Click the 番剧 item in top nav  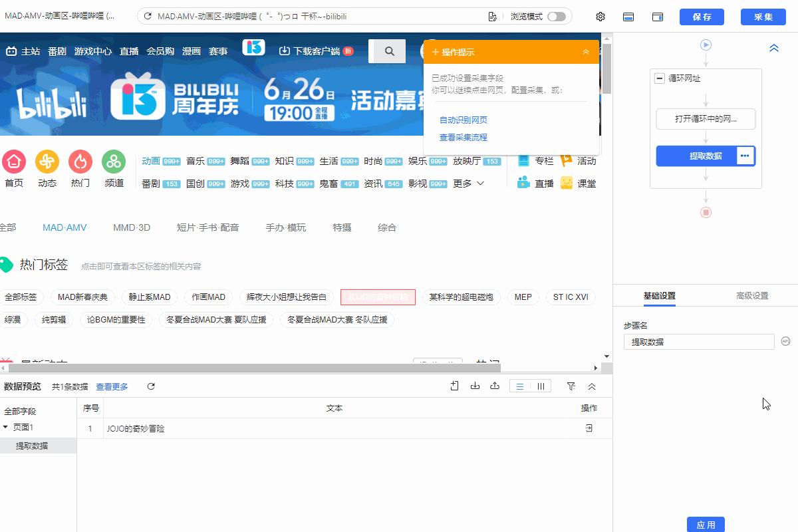57,51
